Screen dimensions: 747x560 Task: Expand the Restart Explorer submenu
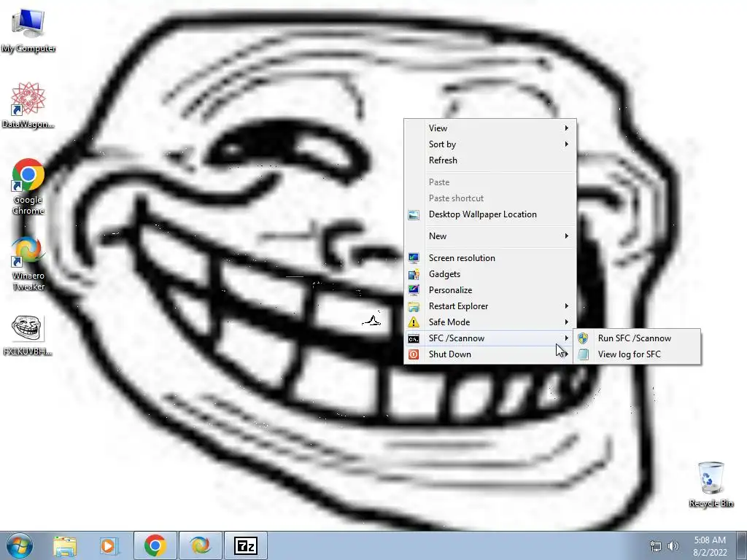pos(490,306)
